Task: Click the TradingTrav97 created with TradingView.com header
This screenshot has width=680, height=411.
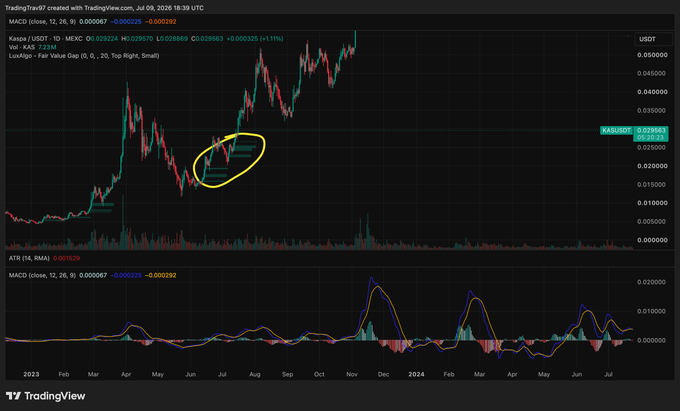Action: (104, 8)
